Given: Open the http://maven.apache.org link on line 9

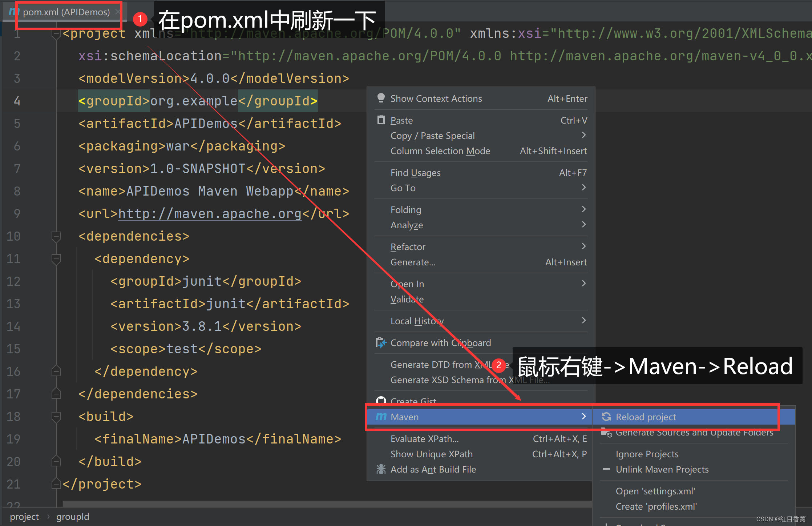Looking at the screenshot, I should (x=210, y=214).
